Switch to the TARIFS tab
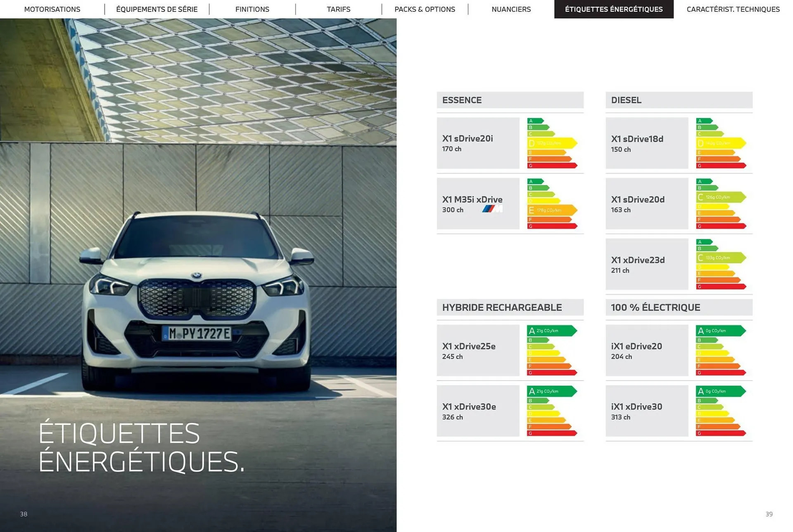The width and height of the screenshot is (793, 532). coord(338,9)
